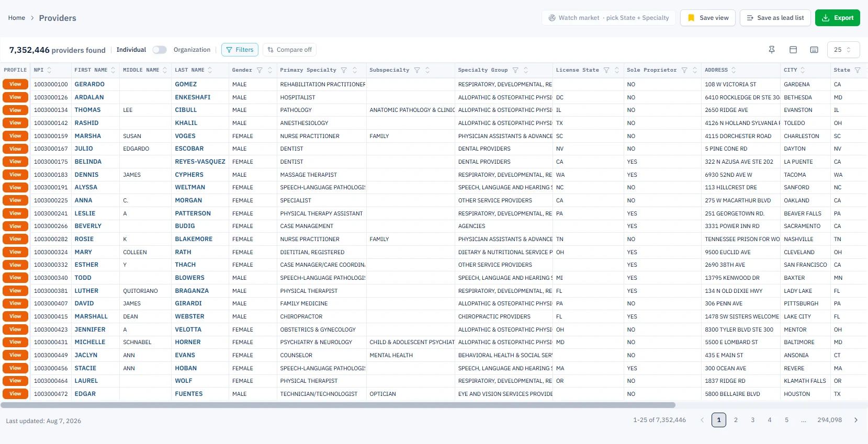The image size is (868, 444).
Task: Open last name REYES-VASQUEZ link
Action: coord(200,162)
